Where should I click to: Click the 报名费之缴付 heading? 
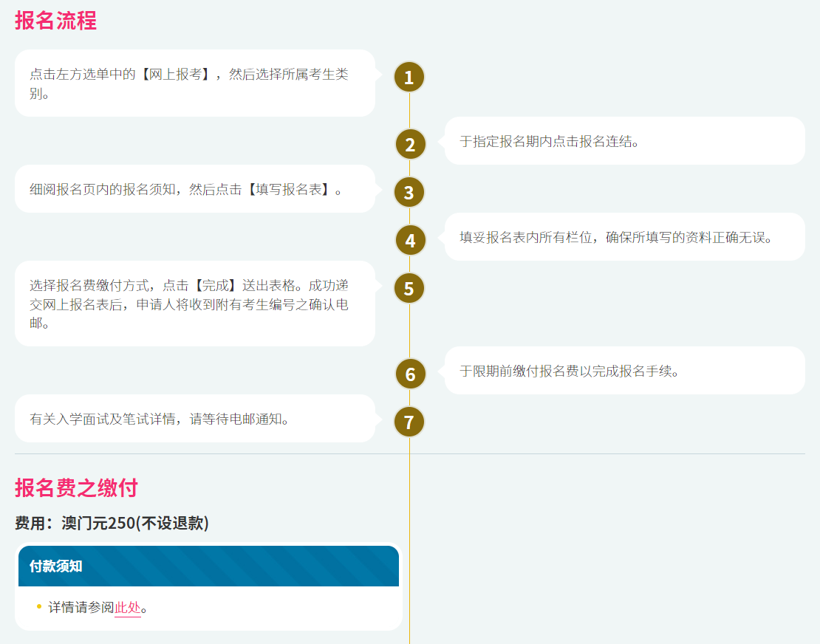[76, 488]
